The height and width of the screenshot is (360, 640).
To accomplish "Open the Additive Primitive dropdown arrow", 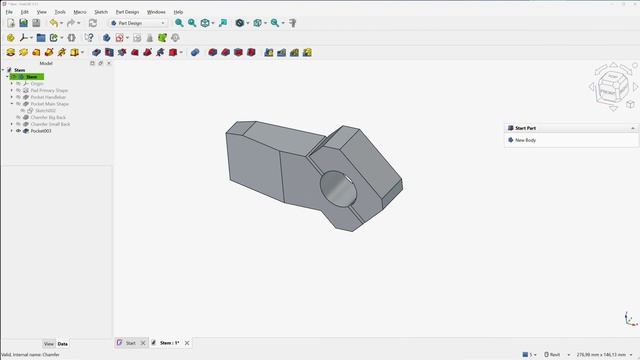I will [82, 52].
